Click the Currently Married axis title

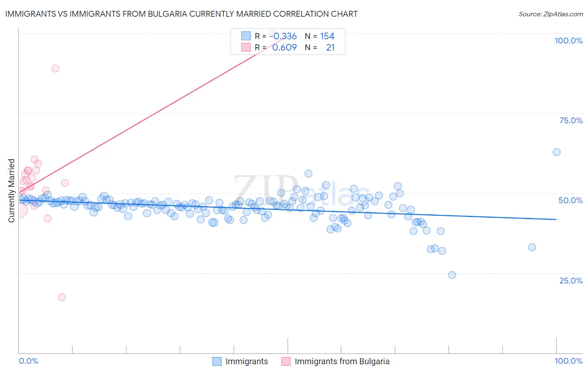tap(11, 191)
